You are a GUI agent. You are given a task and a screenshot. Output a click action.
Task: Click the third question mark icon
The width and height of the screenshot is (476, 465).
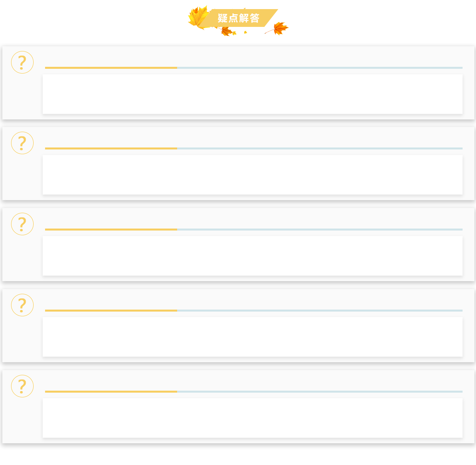(x=22, y=224)
